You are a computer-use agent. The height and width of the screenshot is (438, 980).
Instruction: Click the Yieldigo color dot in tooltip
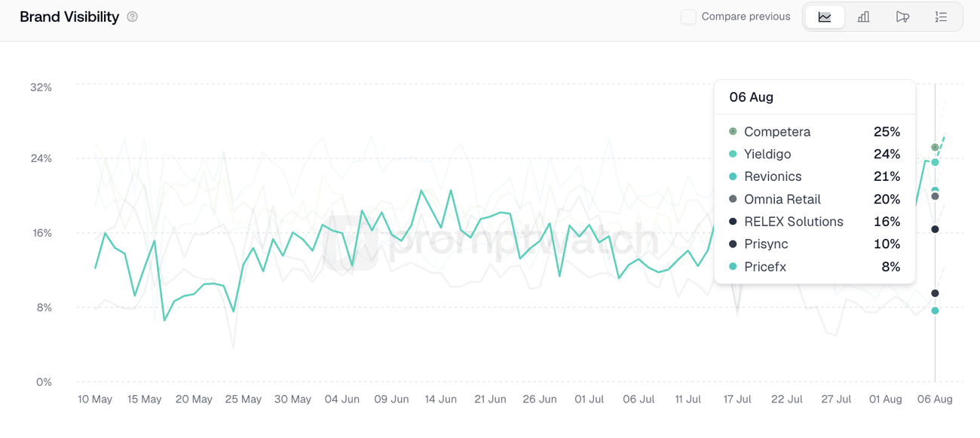coord(733,154)
